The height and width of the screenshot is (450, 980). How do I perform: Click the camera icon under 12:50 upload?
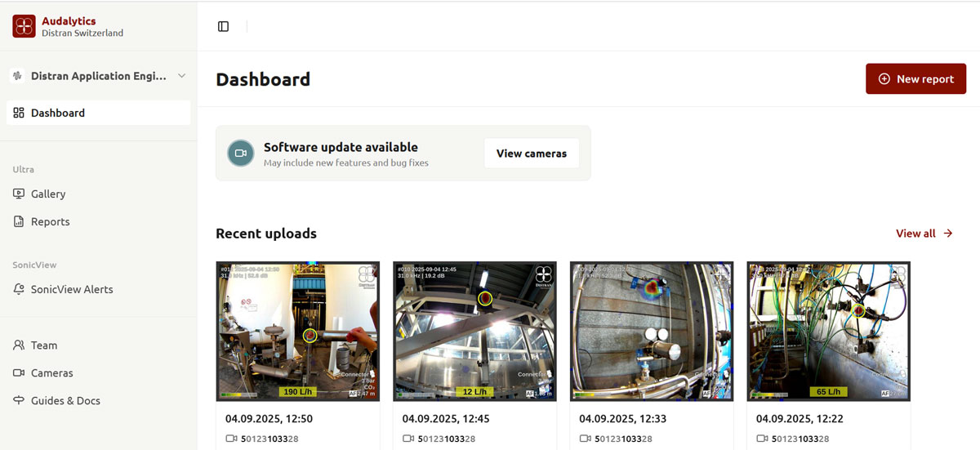pos(231,439)
